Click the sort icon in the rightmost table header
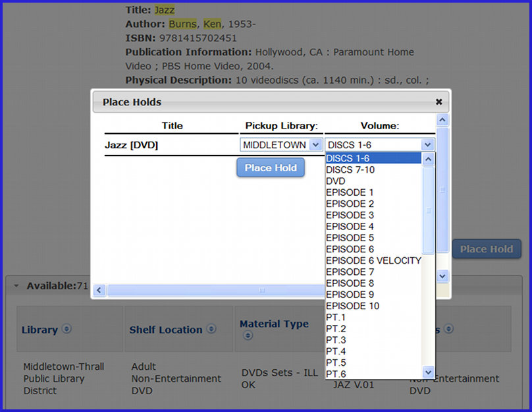This screenshot has height=412, width=532. click(448, 329)
